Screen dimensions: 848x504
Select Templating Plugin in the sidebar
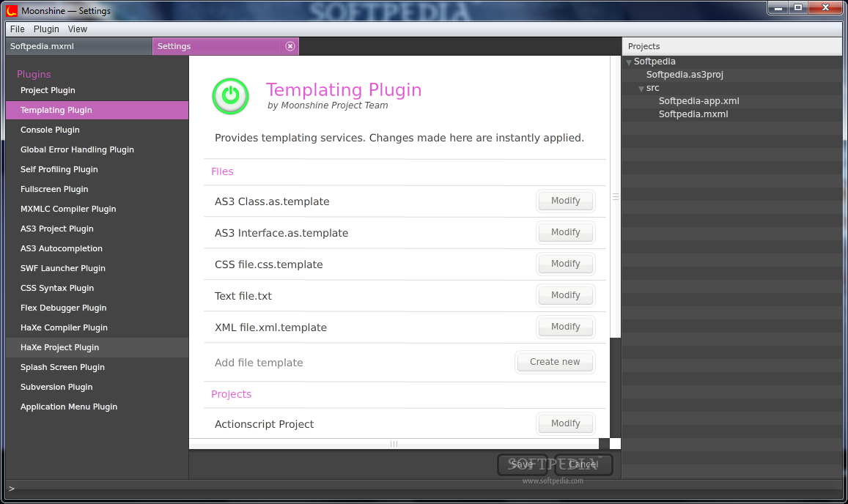coord(97,110)
